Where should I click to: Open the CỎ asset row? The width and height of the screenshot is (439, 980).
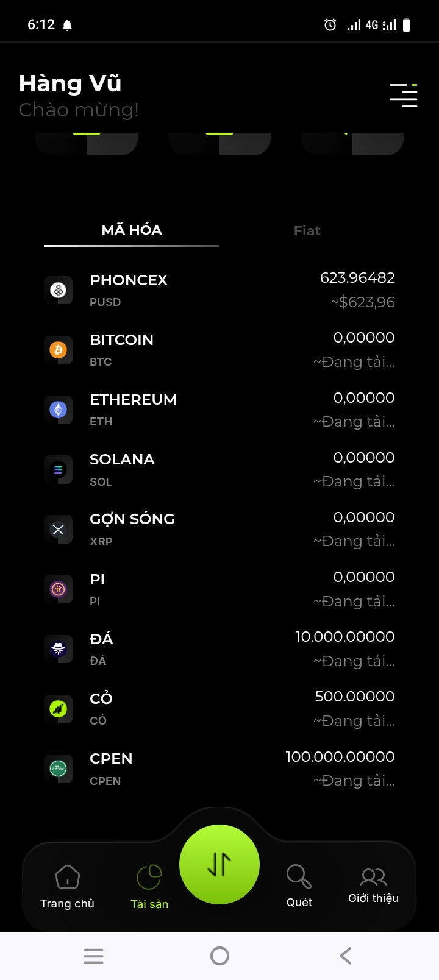pos(220,708)
